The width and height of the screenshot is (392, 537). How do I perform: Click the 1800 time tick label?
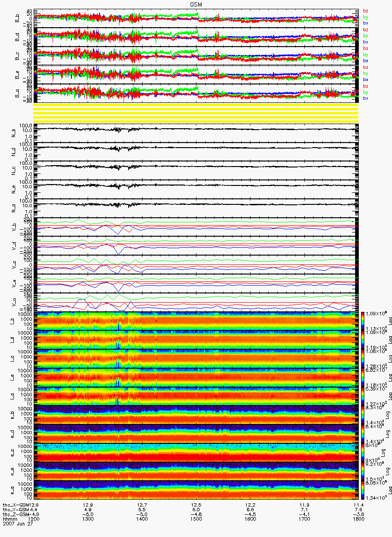pos(358,519)
